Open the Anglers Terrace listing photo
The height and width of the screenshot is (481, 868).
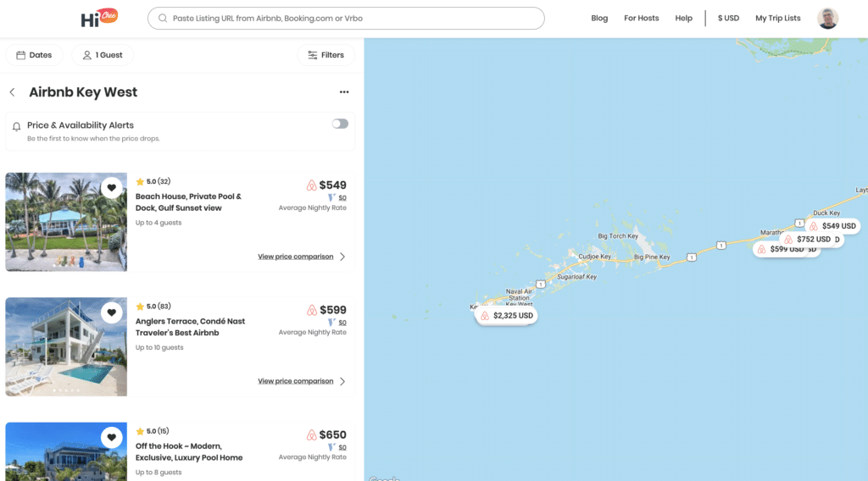[x=66, y=346]
